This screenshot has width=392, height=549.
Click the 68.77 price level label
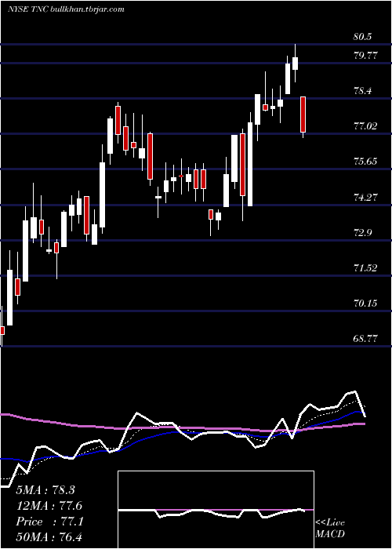[x=366, y=339]
